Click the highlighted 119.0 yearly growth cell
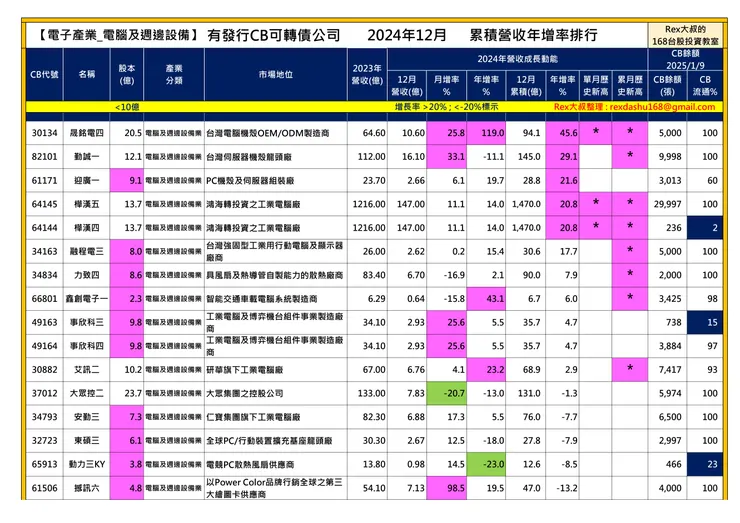Screen dimensions: 740x523 tap(486, 133)
